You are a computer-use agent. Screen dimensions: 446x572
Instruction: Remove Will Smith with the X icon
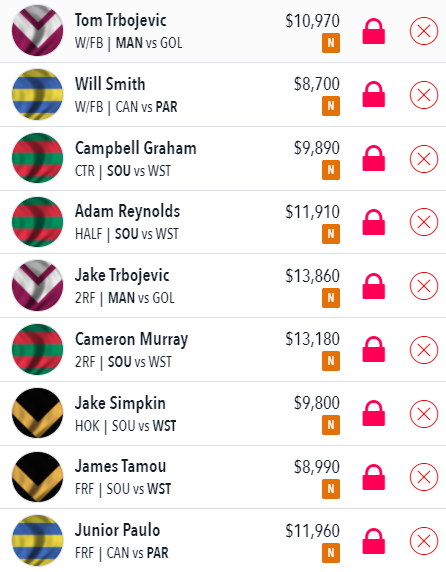click(424, 95)
